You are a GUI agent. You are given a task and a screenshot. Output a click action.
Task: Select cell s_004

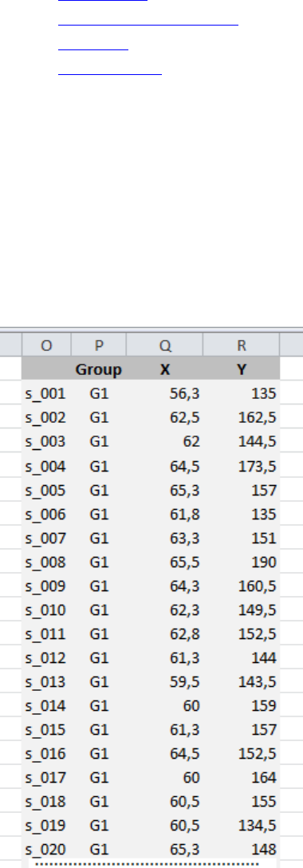[x=46, y=467]
